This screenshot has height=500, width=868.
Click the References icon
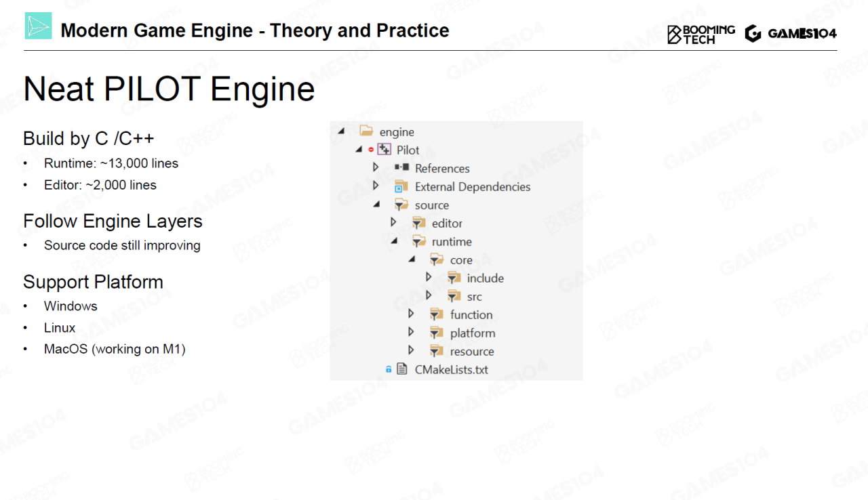click(401, 167)
